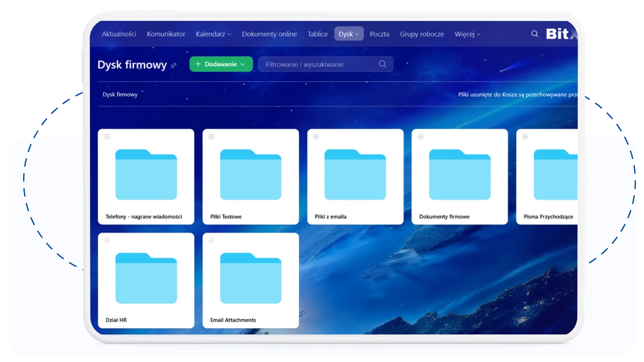
Task: Open the hamburger menu on Pliki Testowe card
Action: [x=211, y=136]
